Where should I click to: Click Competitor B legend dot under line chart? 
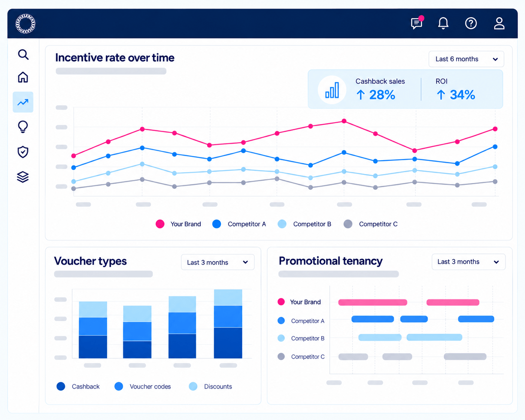pyautogui.click(x=282, y=224)
